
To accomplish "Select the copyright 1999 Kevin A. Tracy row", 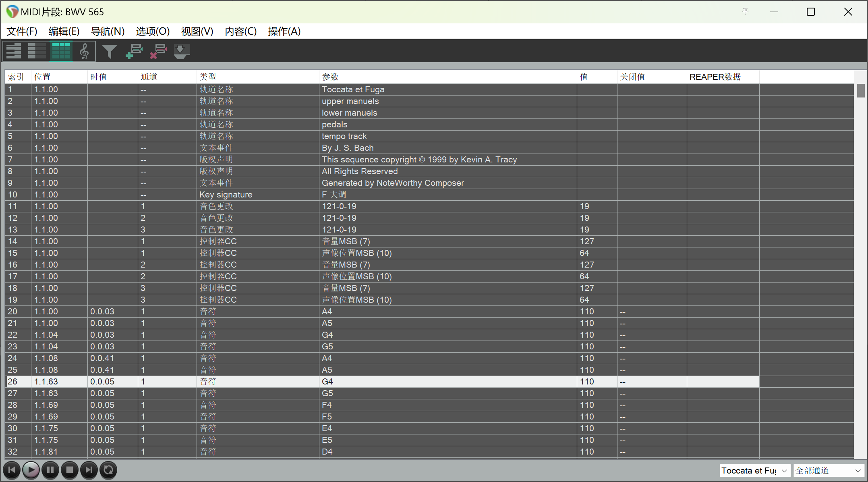I will pos(429,160).
